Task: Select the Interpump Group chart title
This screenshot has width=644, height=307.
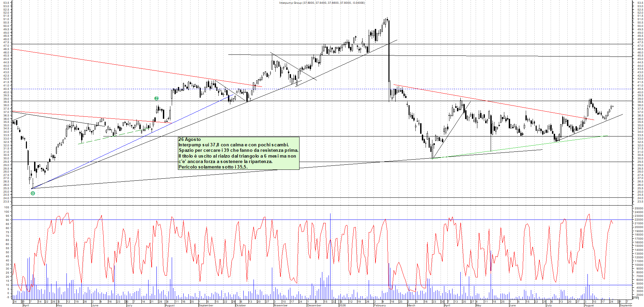Action: coord(322,3)
